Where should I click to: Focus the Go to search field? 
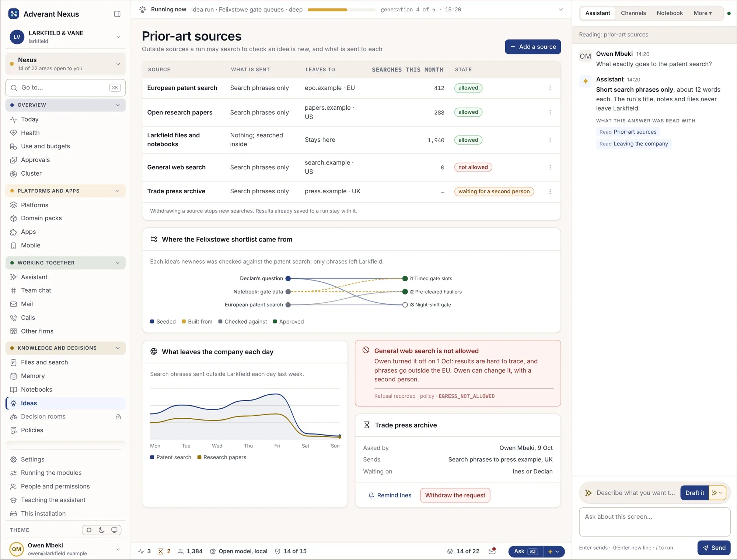click(x=66, y=88)
